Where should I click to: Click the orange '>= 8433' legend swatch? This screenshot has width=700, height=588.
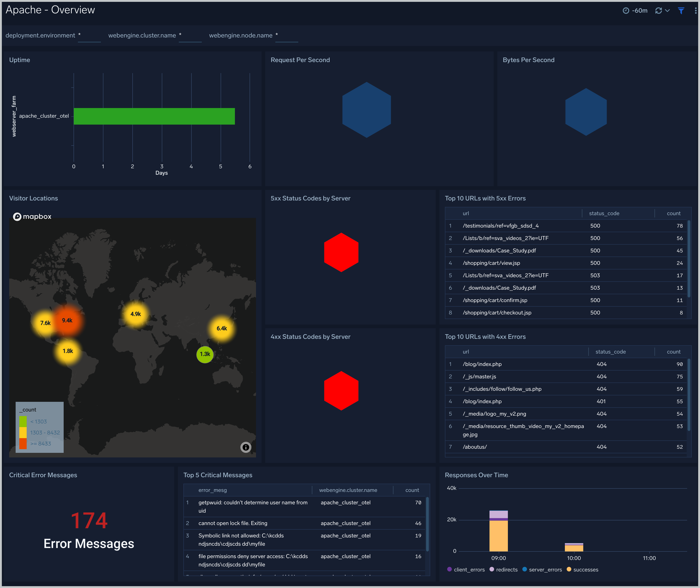click(23, 443)
